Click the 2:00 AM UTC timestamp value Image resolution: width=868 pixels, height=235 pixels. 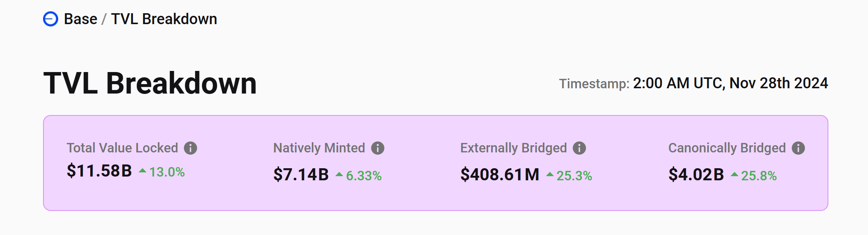click(x=730, y=83)
